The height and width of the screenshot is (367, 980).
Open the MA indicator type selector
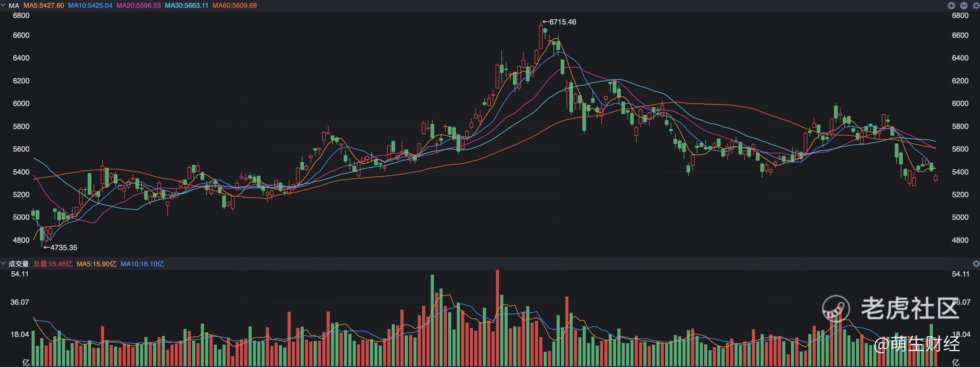(14, 6)
